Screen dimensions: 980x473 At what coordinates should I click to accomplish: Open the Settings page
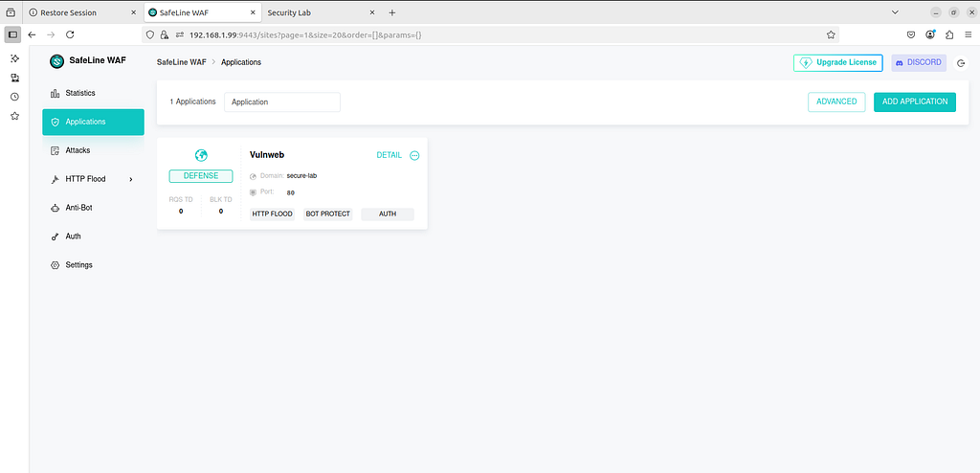point(93,264)
